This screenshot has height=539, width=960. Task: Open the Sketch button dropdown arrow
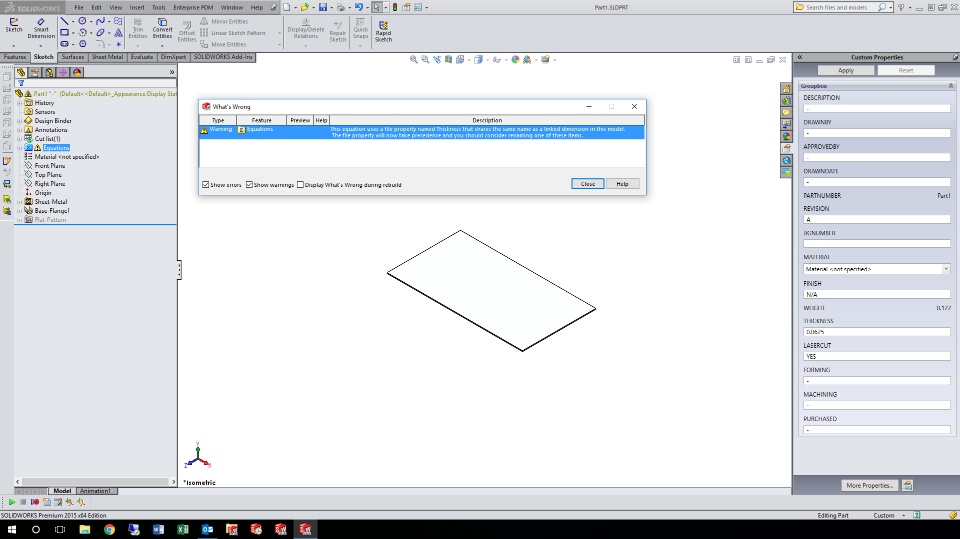coord(13,45)
